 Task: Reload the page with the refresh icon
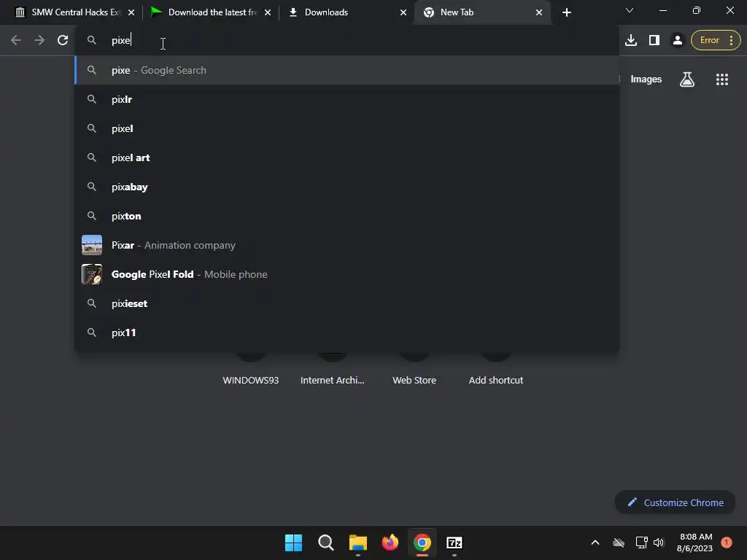point(63,41)
